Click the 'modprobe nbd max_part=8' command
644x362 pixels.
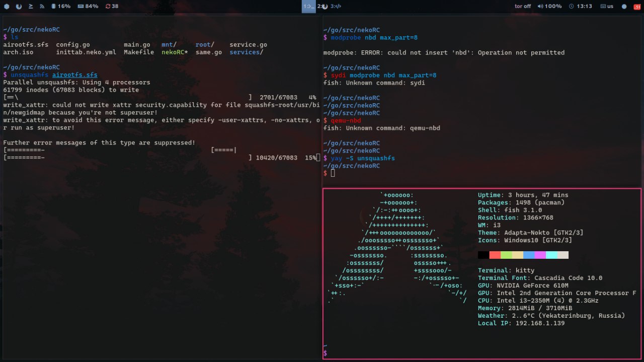click(374, 37)
